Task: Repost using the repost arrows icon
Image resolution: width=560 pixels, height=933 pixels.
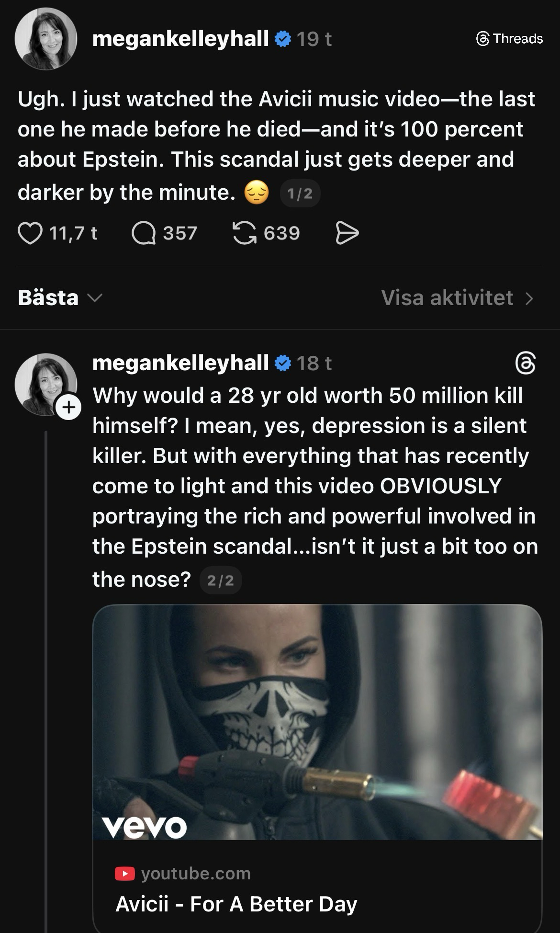Action: (244, 234)
